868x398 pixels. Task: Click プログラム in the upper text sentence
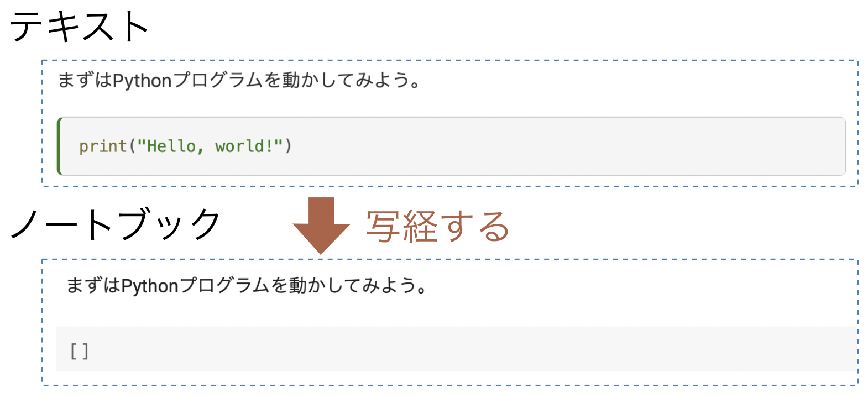click(217, 81)
